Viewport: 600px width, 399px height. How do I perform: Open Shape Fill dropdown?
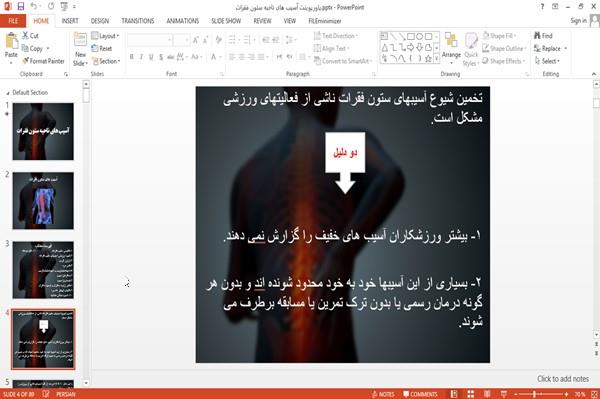click(499, 36)
